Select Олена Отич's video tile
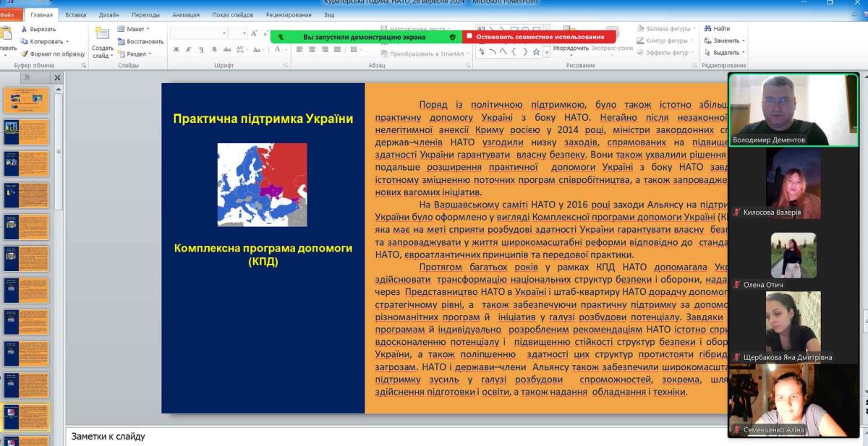Viewport: 868px width, 446px height. click(x=793, y=254)
